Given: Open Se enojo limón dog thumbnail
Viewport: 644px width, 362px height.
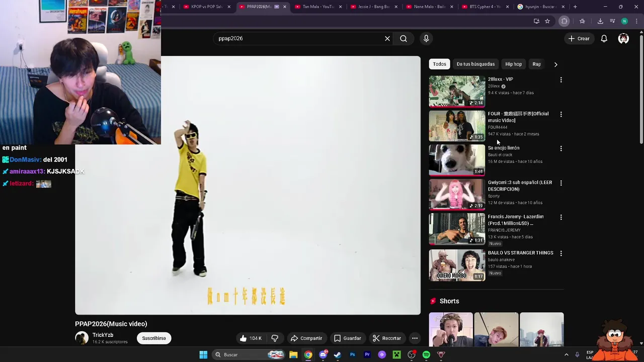Looking at the screenshot, I should (457, 160).
